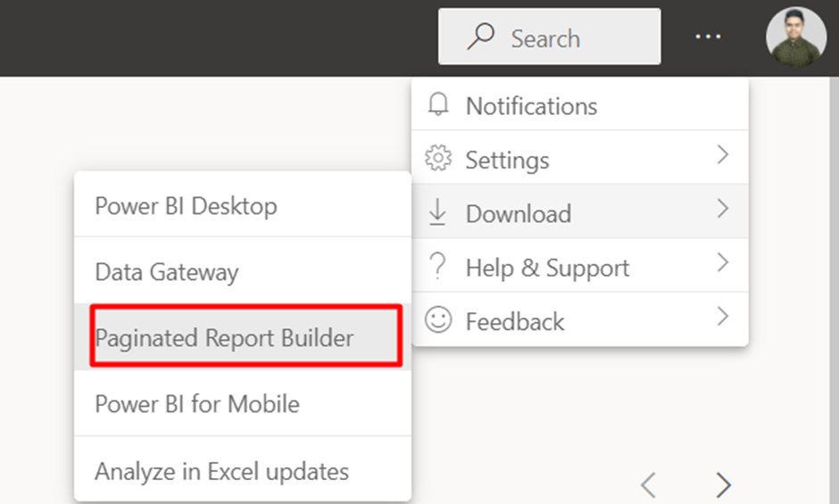Expand the Help & Support chevron
The width and height of the screenshot is (839, 504).
[723, 262]
